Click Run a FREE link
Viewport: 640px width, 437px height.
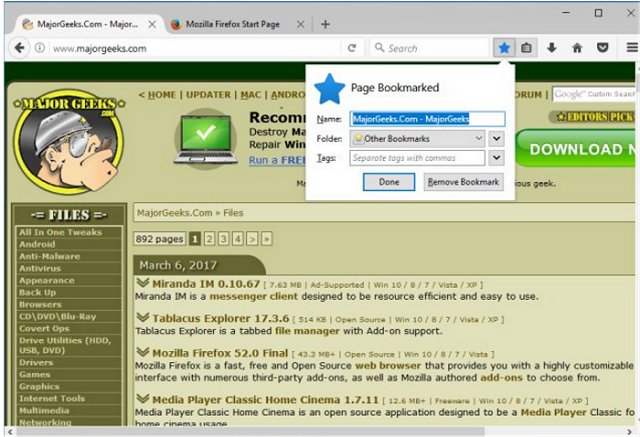point(278,160)
